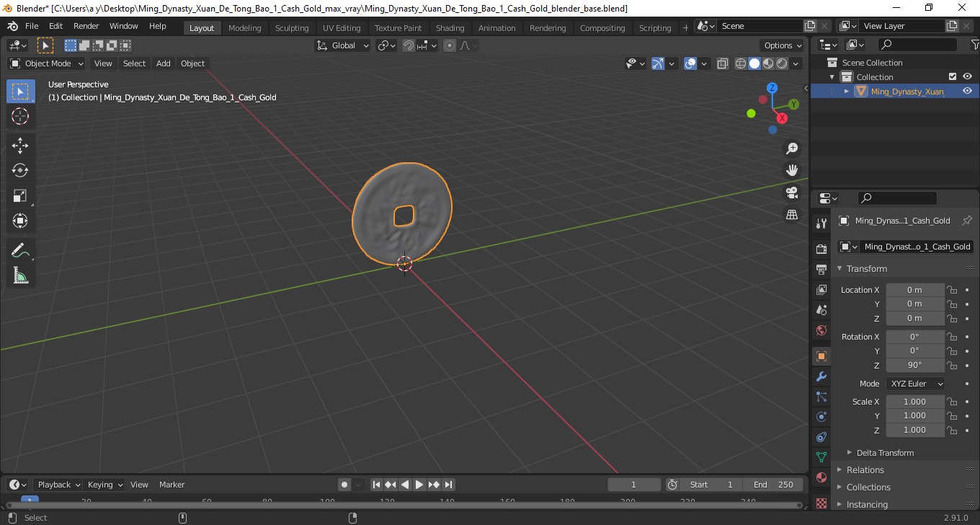Open the Scene properties tab

(x=821, y=310)
